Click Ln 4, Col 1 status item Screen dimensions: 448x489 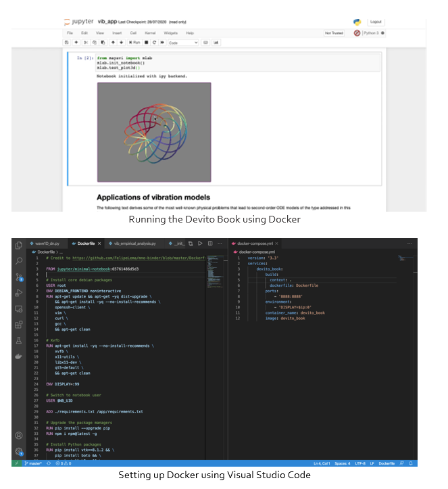tap(322, 463)
